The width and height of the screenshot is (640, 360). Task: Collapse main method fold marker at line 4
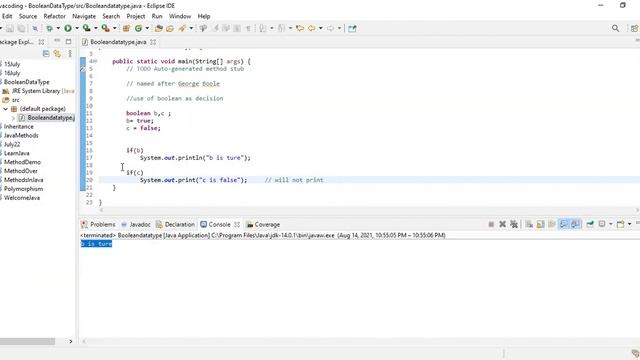[95, 61]
